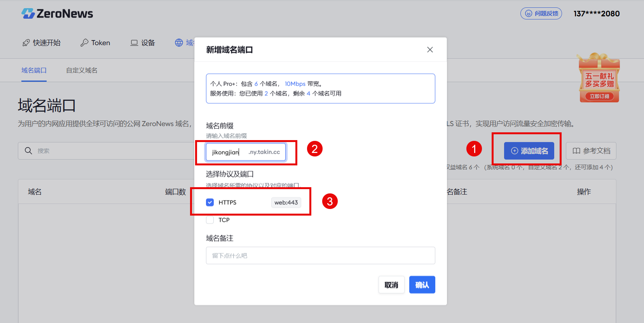
Task: Click the 10Mbps bandwidth text
Action: click(295, 84)
